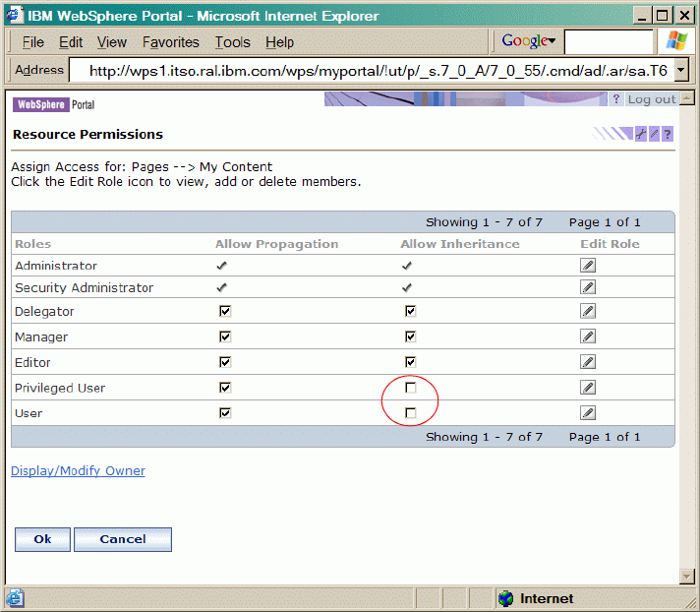Screen dimensions: 700x612
Task: Uncheck Allow Propagation for Delegator
Action: 225,311
